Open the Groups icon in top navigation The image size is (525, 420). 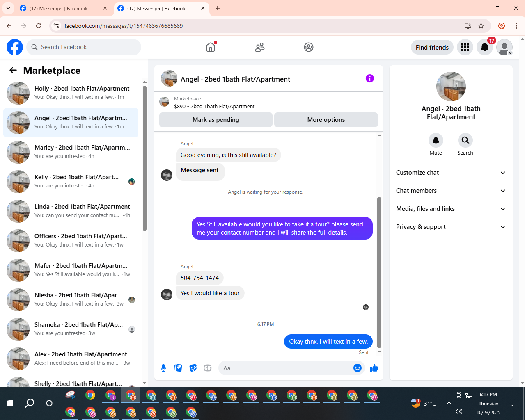coord(309,47)
